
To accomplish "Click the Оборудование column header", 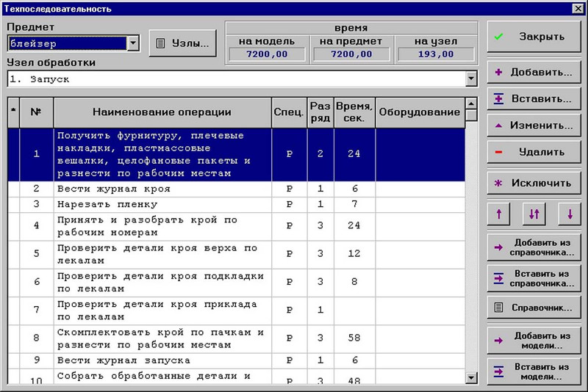I will point(420,112).
